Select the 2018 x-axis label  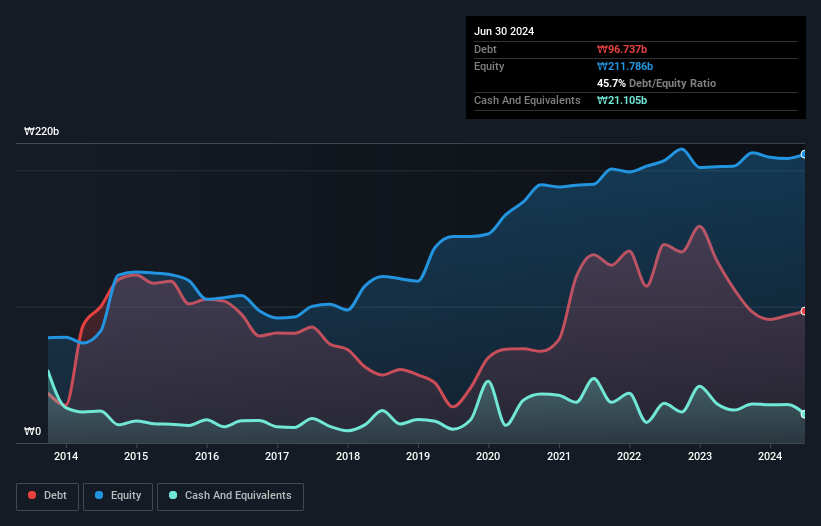[x=348, y=456]
